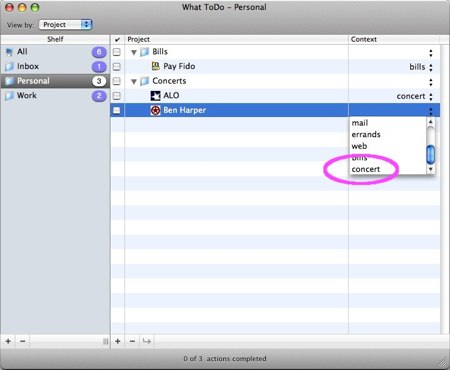Click the Pay Fido action icon

click(155, 66)
